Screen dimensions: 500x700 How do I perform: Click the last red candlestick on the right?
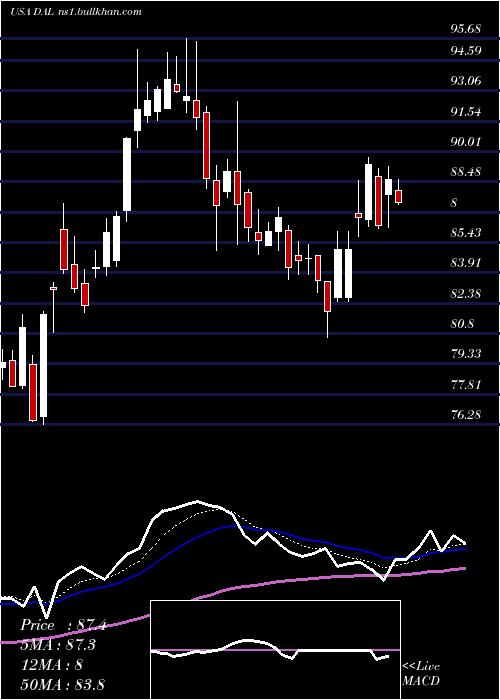tap(399, 196)
